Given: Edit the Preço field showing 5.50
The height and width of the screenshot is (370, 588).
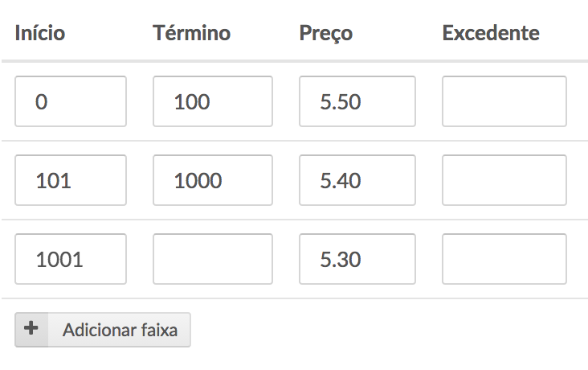Looking at the screenshot, I should 357,101.
